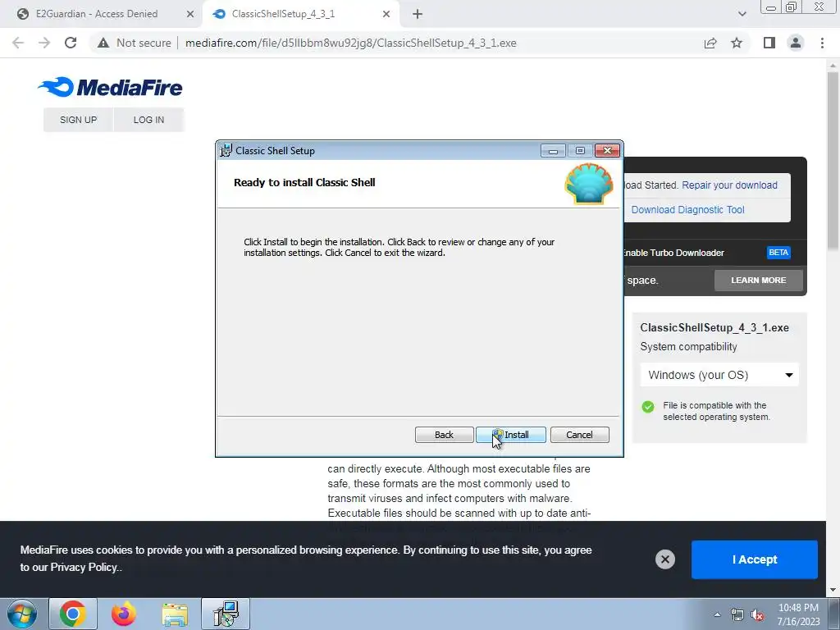Cancel the Classic Shell installation
840x630 pixels.
click(580, 435)
